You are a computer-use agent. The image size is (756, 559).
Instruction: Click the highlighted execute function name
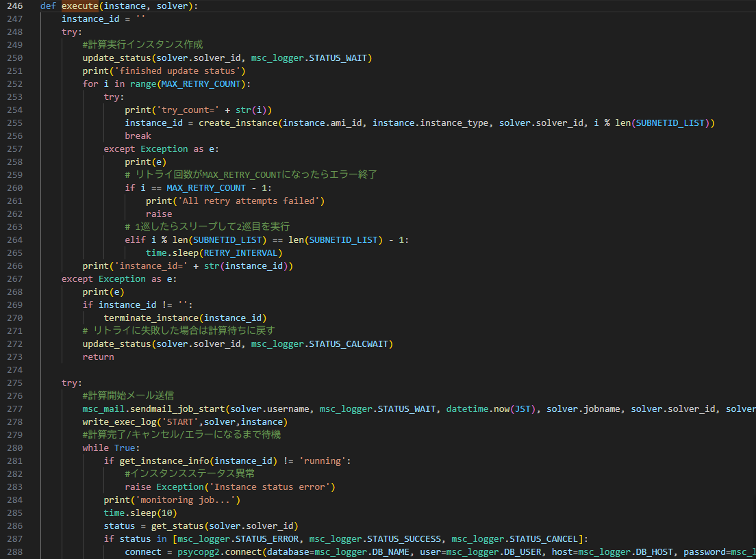pos(80,6)
